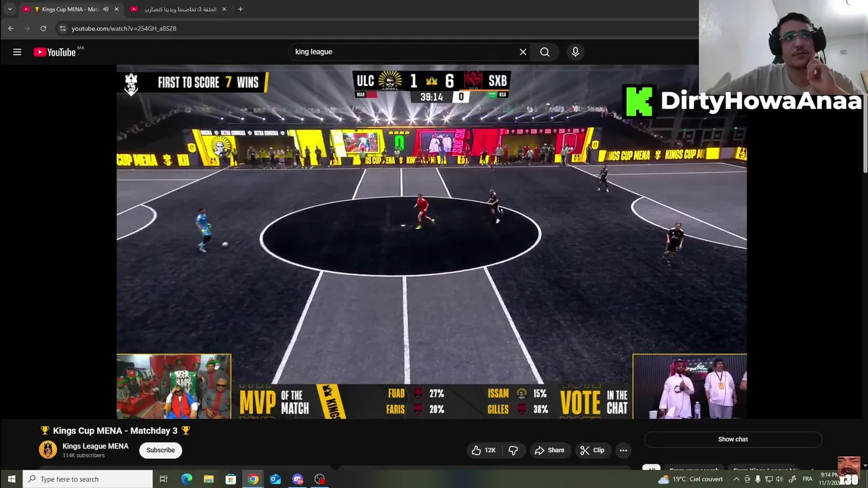
Task: Open Microsoft Store from taskbar
Action: click(x=231, y=479)
